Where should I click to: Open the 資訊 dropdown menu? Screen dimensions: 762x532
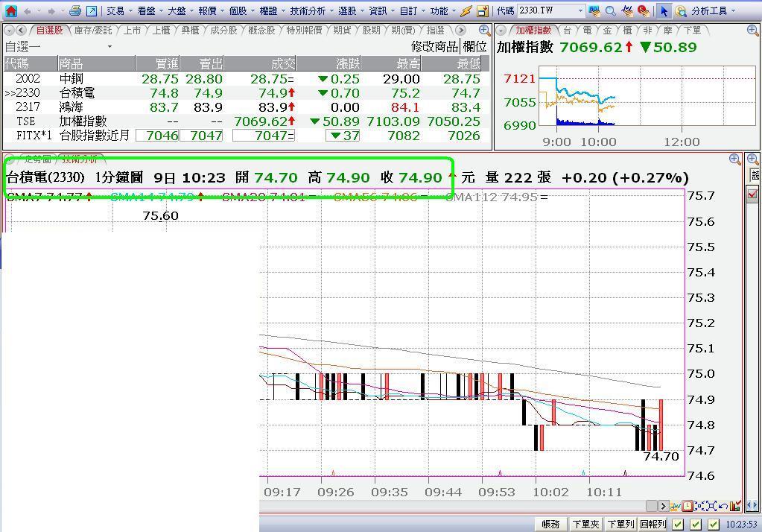pos(381,10)
